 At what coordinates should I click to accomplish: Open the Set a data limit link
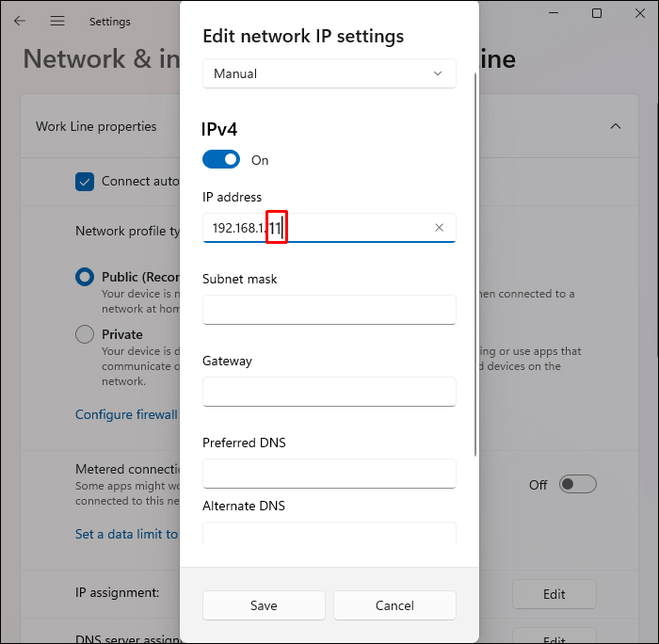pyautogui.click(x=127, y=534)
